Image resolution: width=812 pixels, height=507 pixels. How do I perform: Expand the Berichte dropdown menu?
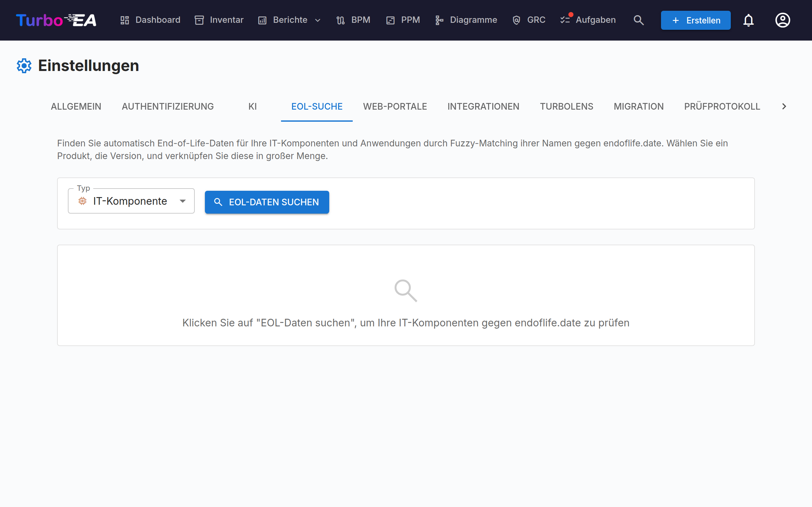(290, 20)
